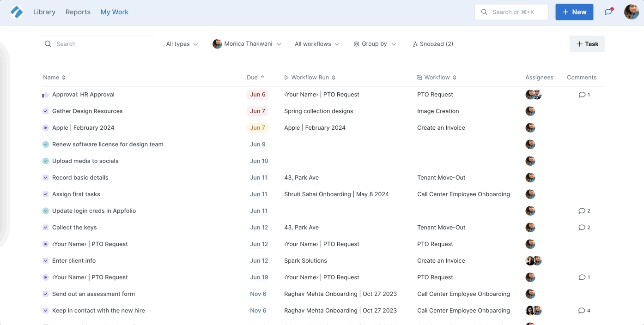Image resolution: width=644 pixels, height=325 pixels.
Task: Click the task search field
Action: click(x=98, y=44)
